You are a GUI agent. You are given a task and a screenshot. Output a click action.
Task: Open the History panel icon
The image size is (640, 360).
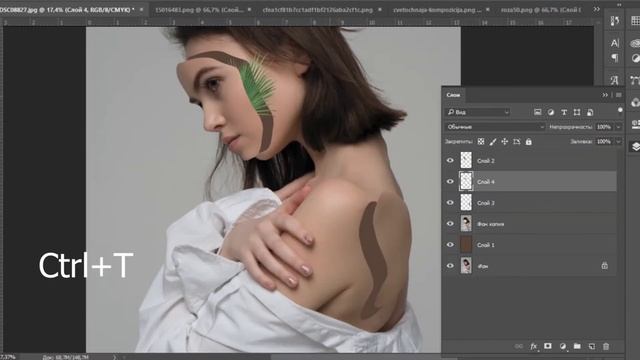point(615,20)
